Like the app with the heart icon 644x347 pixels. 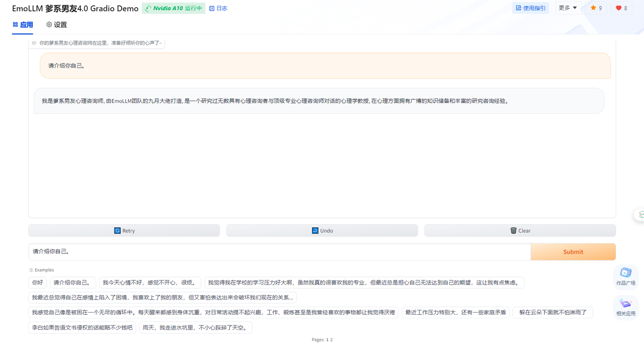(x=621, y=8)
